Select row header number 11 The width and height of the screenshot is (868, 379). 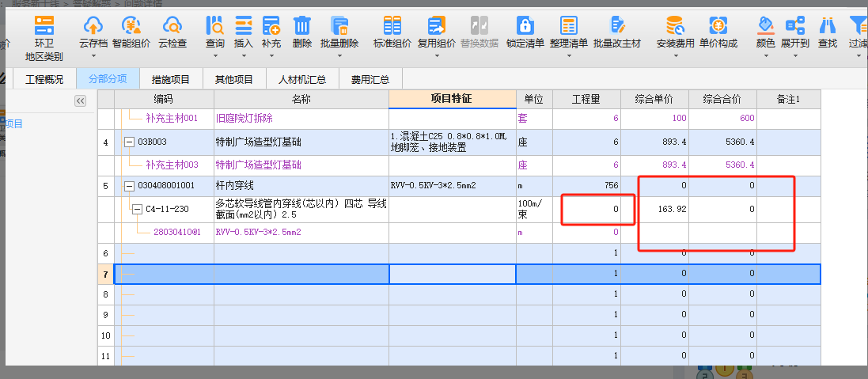point(106,355)
